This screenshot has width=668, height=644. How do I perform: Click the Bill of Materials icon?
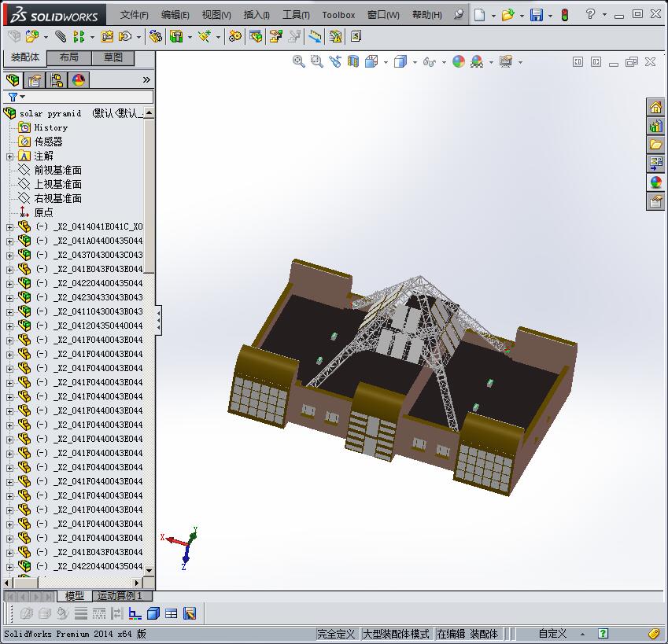(256, 37)
